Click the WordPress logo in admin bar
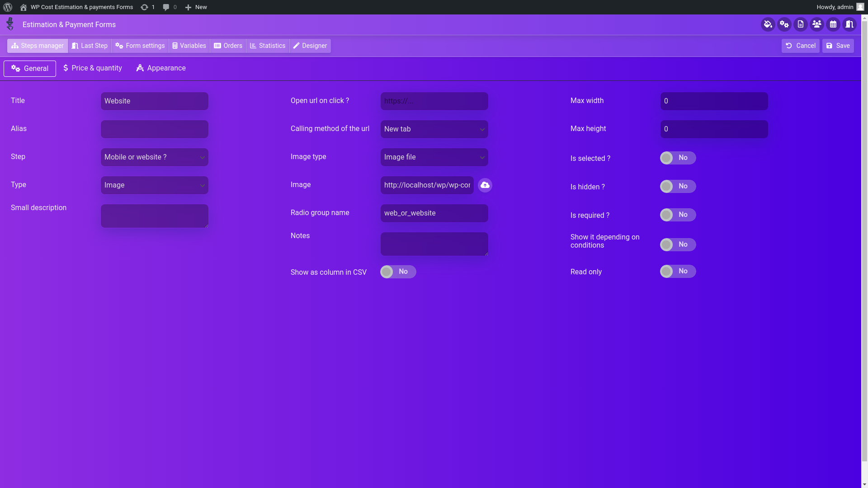 click(8, 7)
